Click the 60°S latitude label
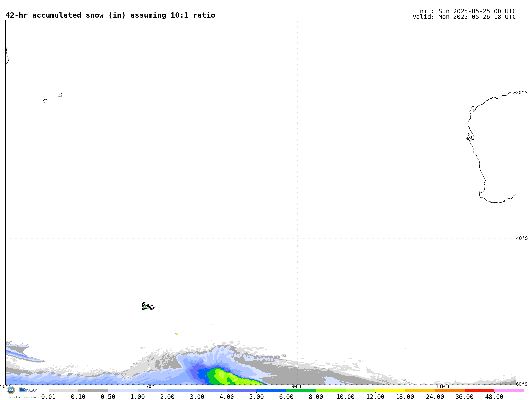 [522, 384]
